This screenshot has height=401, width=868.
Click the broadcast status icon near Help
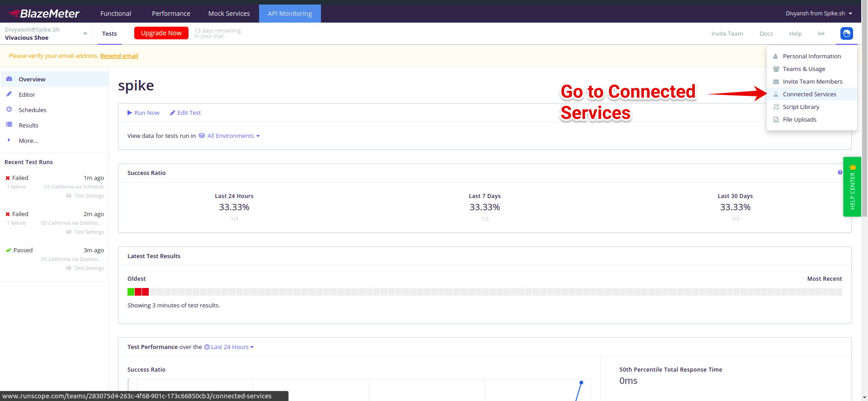pos(821,33)
